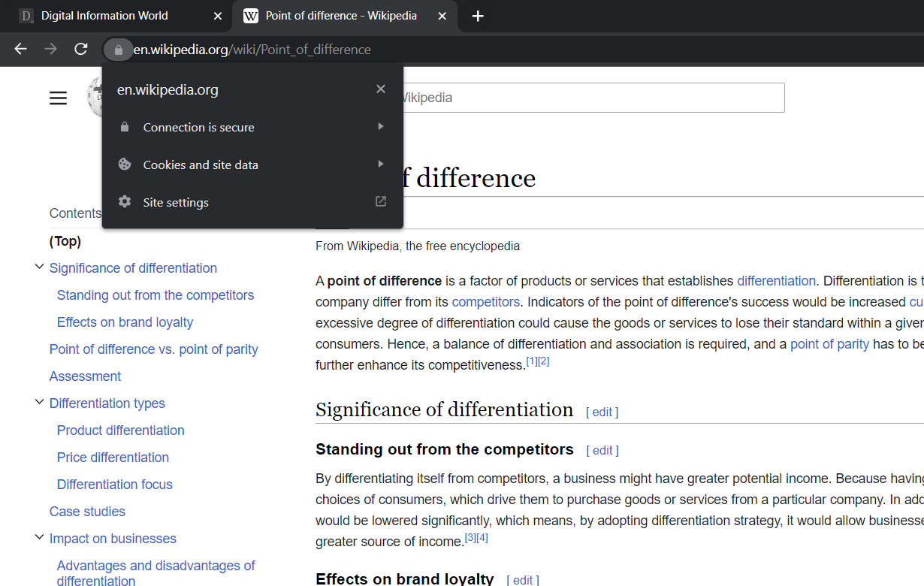The height and width of the screenshot is (586, 924).
Task: Jump to Price differentiation section
Action: coord(113,458)
